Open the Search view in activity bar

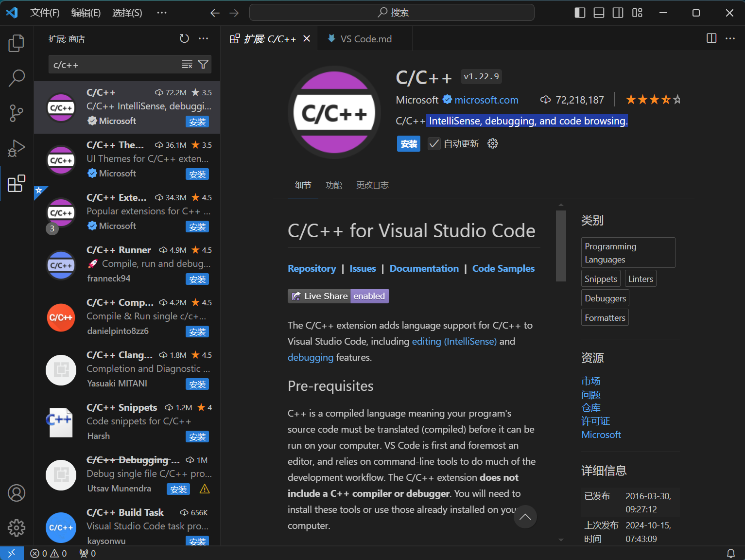pos(17,78)
